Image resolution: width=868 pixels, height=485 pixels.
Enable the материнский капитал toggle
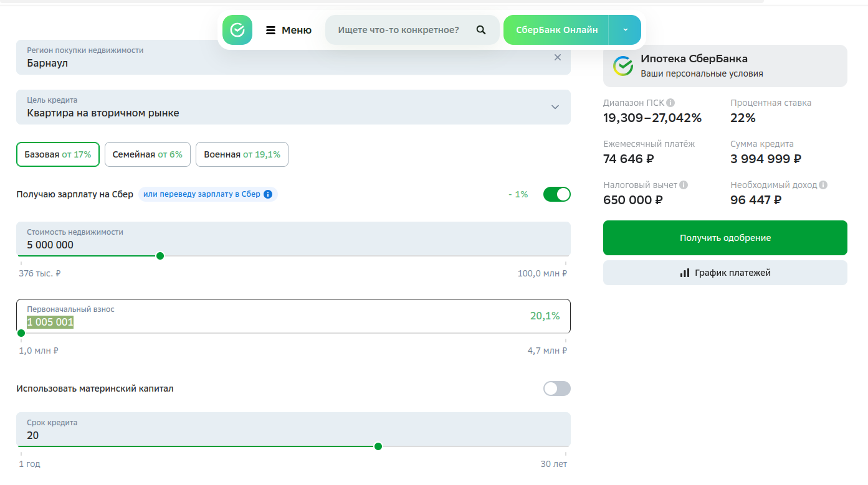point(556,388)
